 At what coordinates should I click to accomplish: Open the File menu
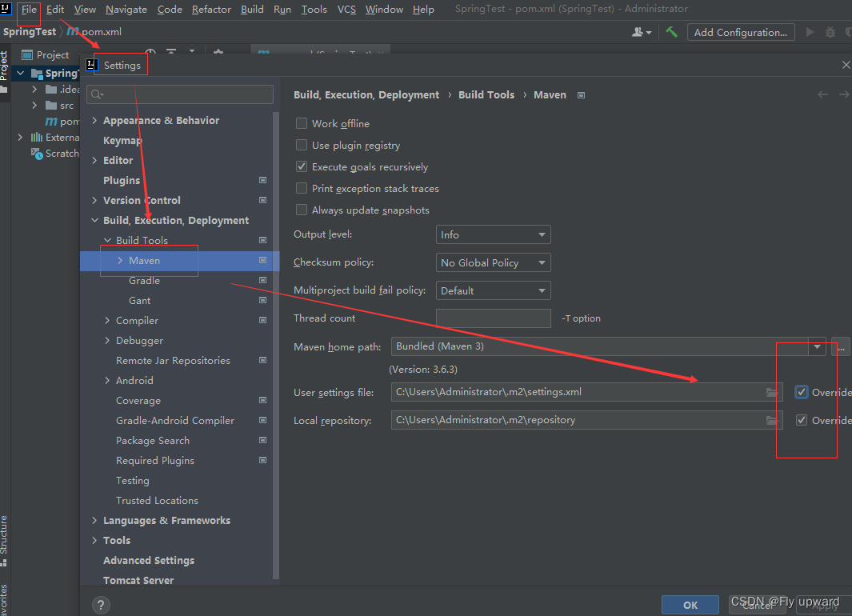coord(29,10)
